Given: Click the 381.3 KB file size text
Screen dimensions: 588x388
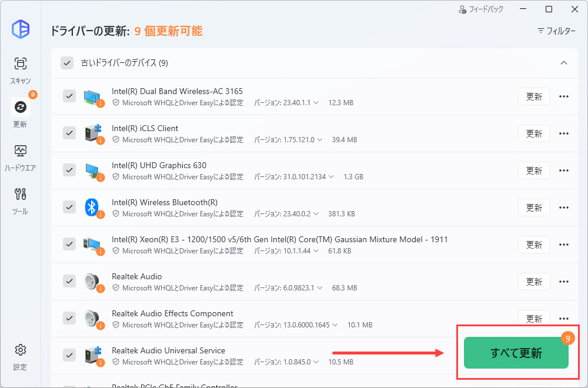Looking at the screenshot, I should pyautogui.click(x=341, y=214).
